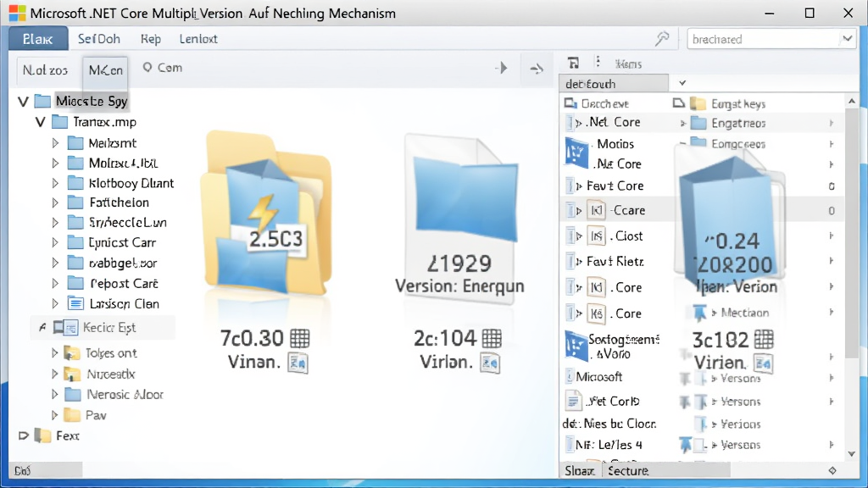The height and width of the screenshot is (488, 868).
Task: Expand the Fattcheion folder
Action: point(55,202)
